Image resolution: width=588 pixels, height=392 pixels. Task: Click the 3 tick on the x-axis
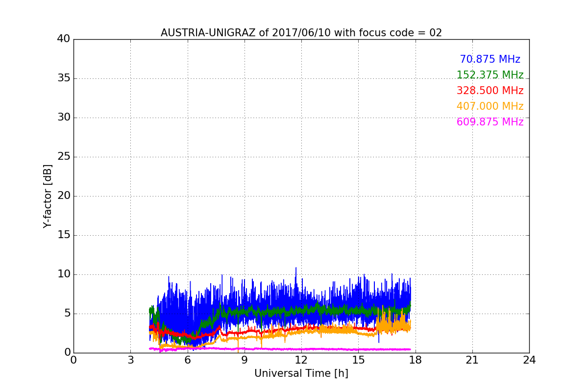click(130, 361)
